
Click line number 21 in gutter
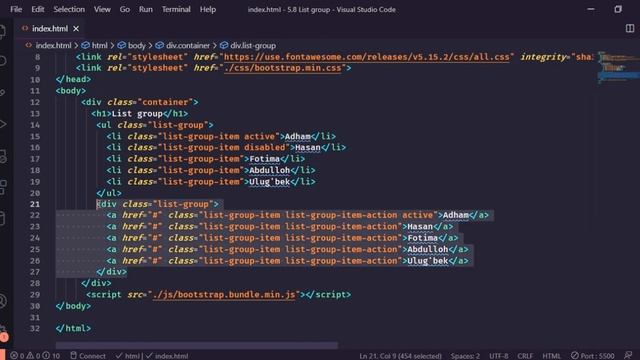pyautogui.click(x=35, y=204)
